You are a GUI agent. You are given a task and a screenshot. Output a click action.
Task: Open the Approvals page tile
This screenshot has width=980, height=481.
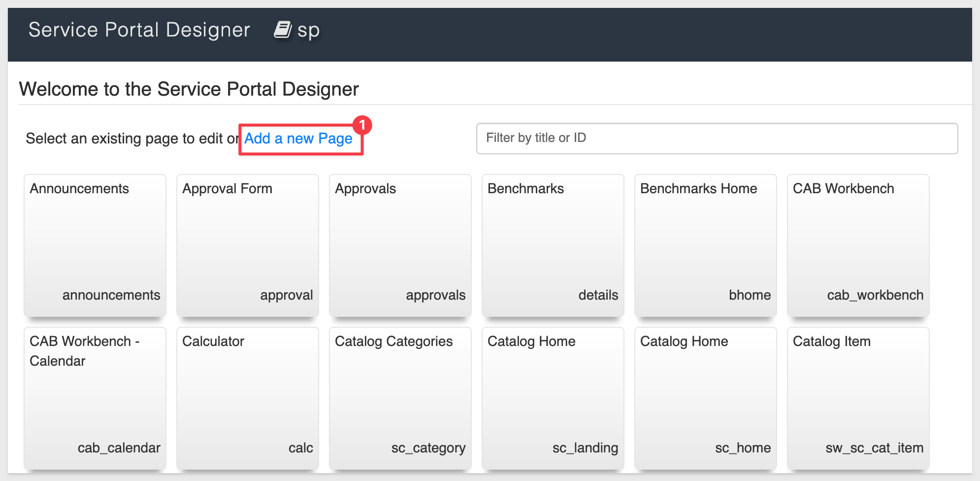point(400,245)
